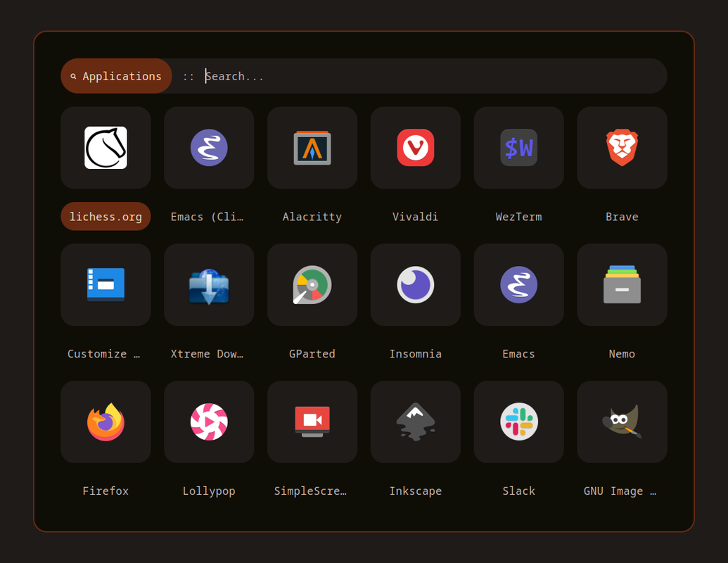This screenshot has height=563, width=728.
Task: Select the Applications mode pill
Action: (117, 76)
